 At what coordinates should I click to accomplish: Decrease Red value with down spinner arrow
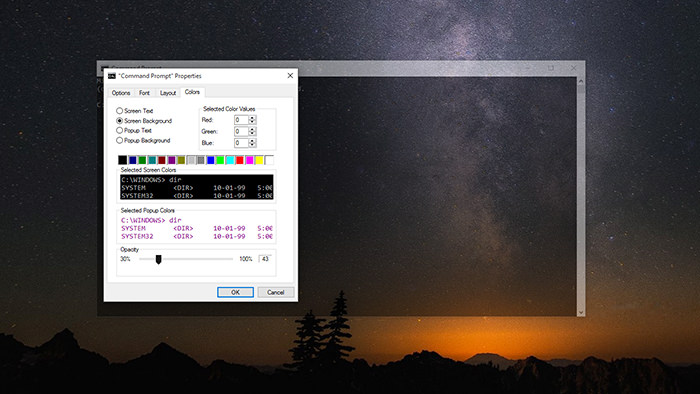[x=252, y=122]
